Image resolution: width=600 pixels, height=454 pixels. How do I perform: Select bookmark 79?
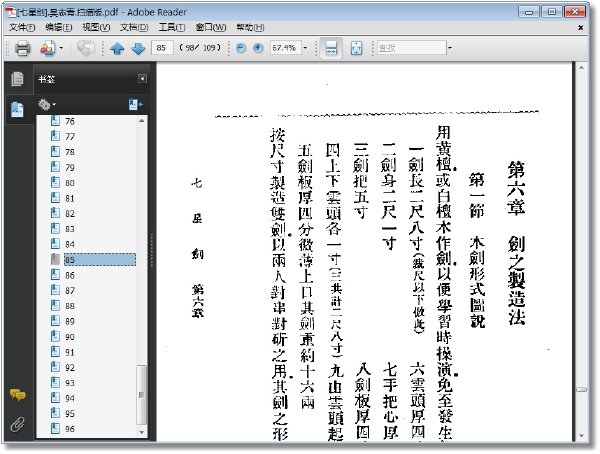tap(70, 168)
